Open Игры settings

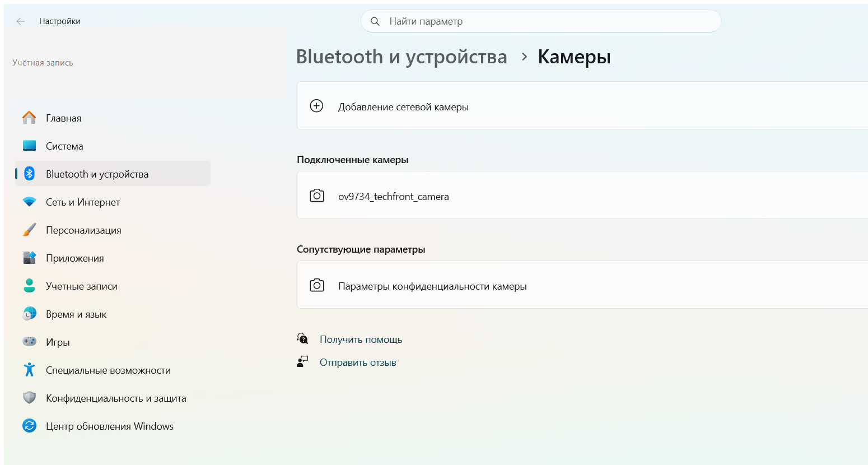pyautogui.click(x=113, y=342)
